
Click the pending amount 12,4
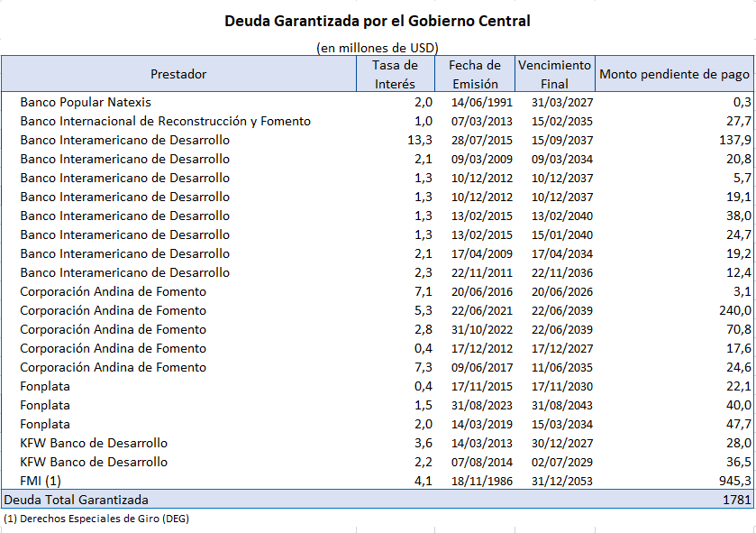click(739, 272)
